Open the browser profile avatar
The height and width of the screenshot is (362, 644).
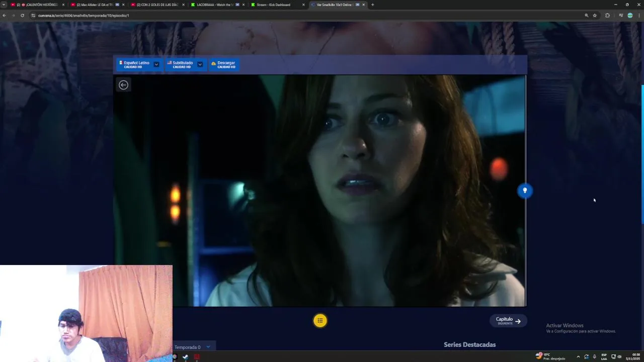point(630,16)
